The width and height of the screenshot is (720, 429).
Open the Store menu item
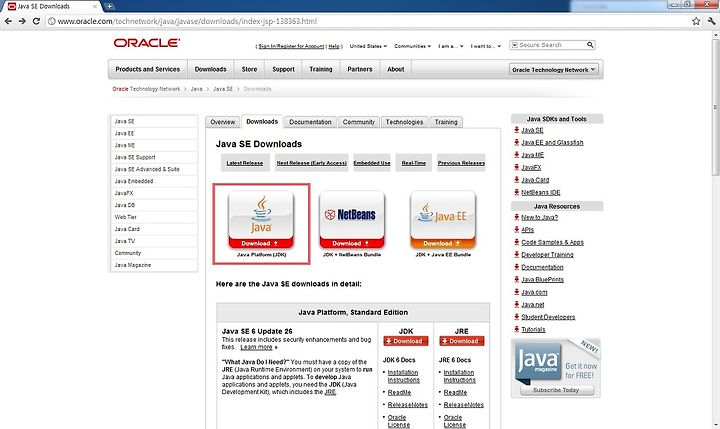click(x=249, y=69)
